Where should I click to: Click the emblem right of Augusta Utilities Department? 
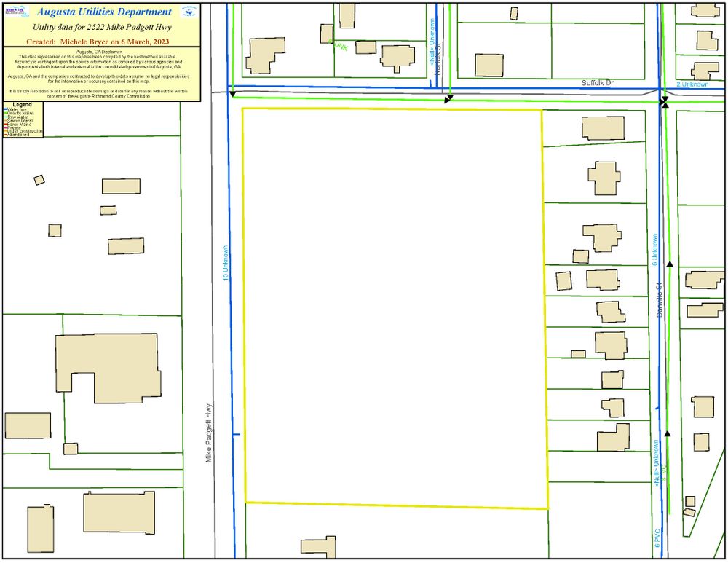click(x=189, y=12)
